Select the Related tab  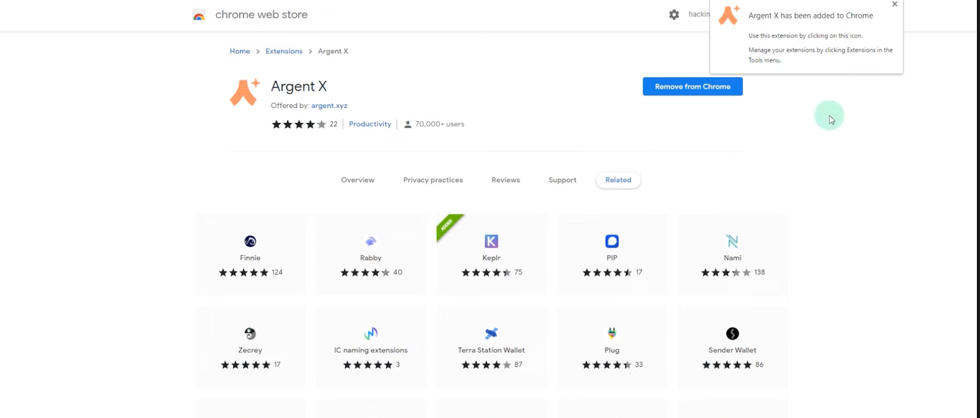pyautogui.click(x=618, y=180)
